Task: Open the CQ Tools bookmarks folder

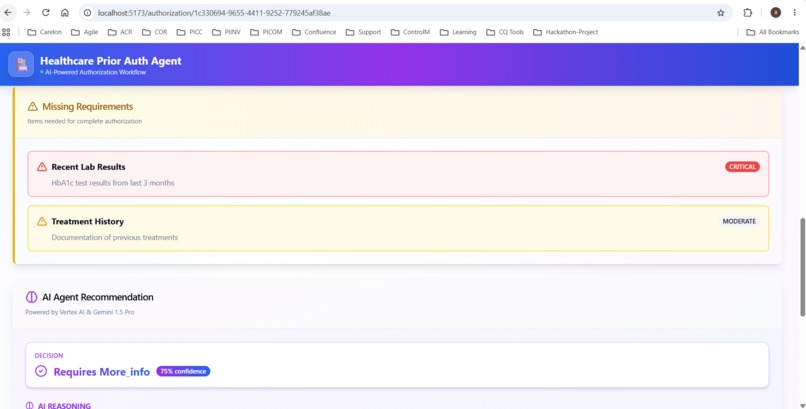Action: pyautogui.click(x=505, y=32)
